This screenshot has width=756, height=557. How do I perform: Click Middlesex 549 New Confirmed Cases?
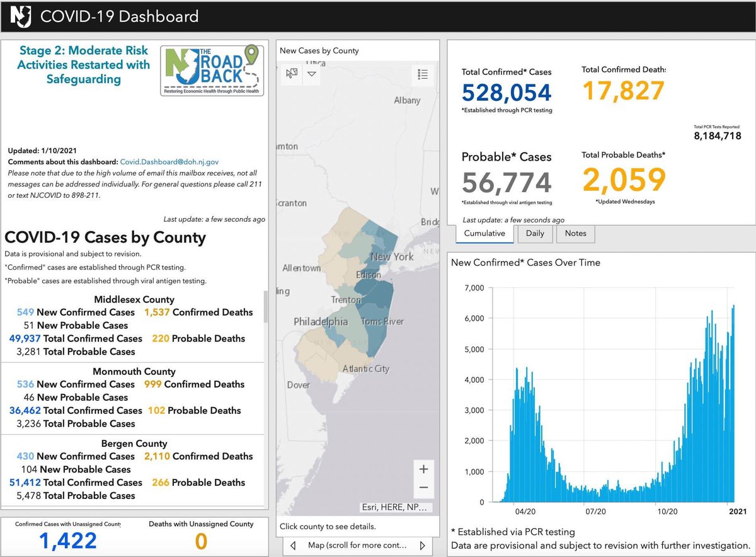(x=76, y=312)
